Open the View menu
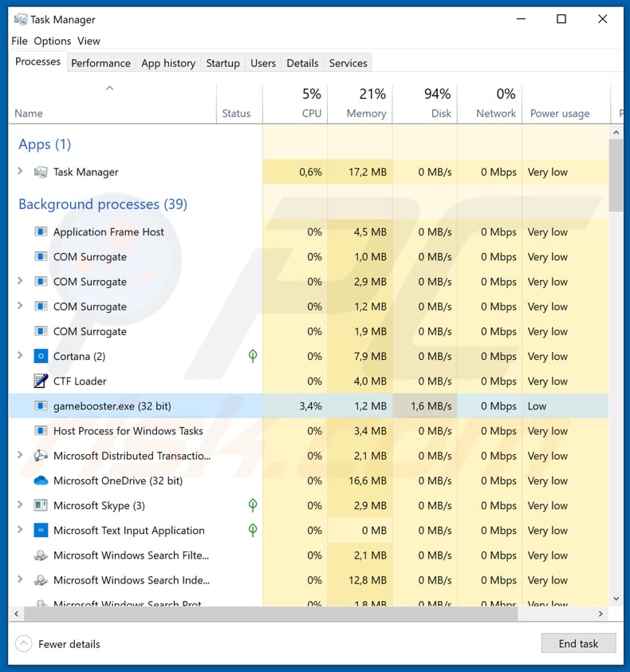The width and height of the screenshot is (630, 672). (89, 42)
